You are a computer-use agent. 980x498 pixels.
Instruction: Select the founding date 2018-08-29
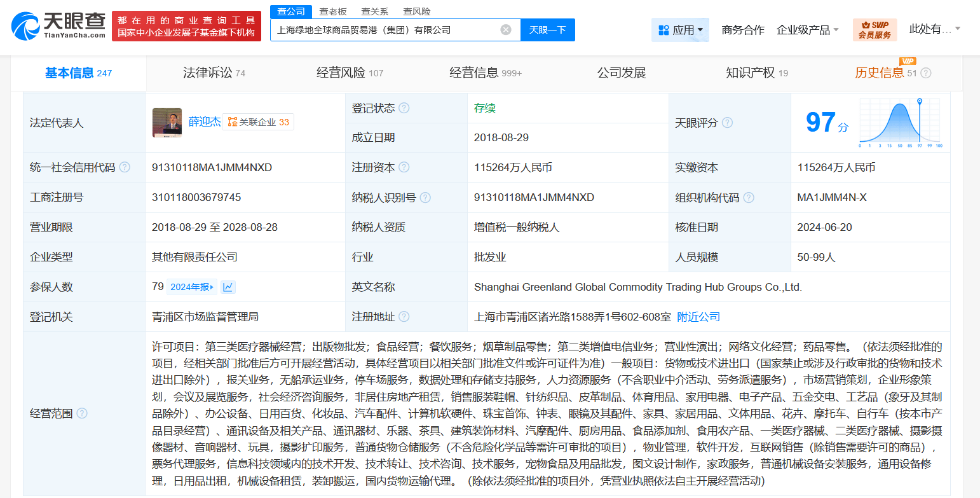tap(501, 137)
